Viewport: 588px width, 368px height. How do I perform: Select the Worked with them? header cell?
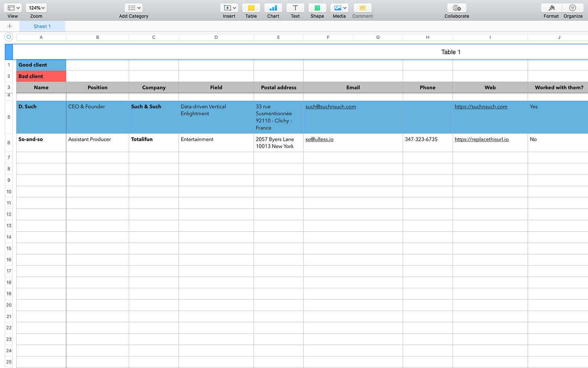pyautogui.click(x=559, y=88)
